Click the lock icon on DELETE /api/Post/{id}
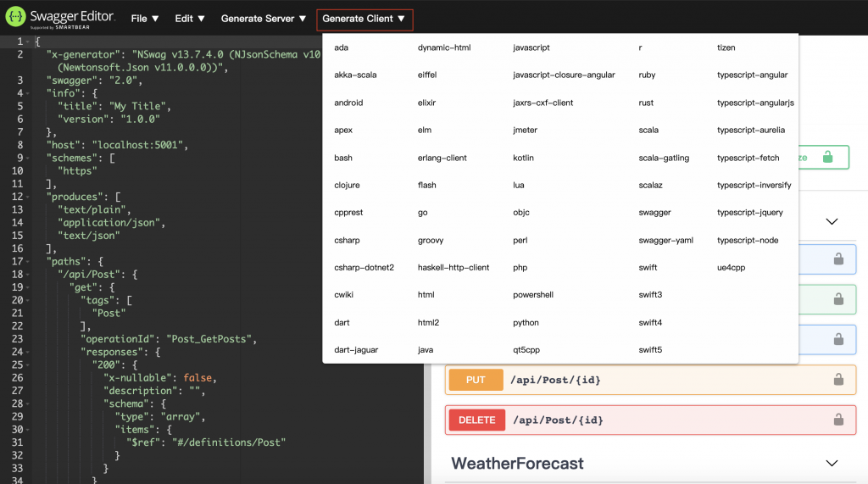The height and width of the screenshot is (484, 868). coord(838,420)
